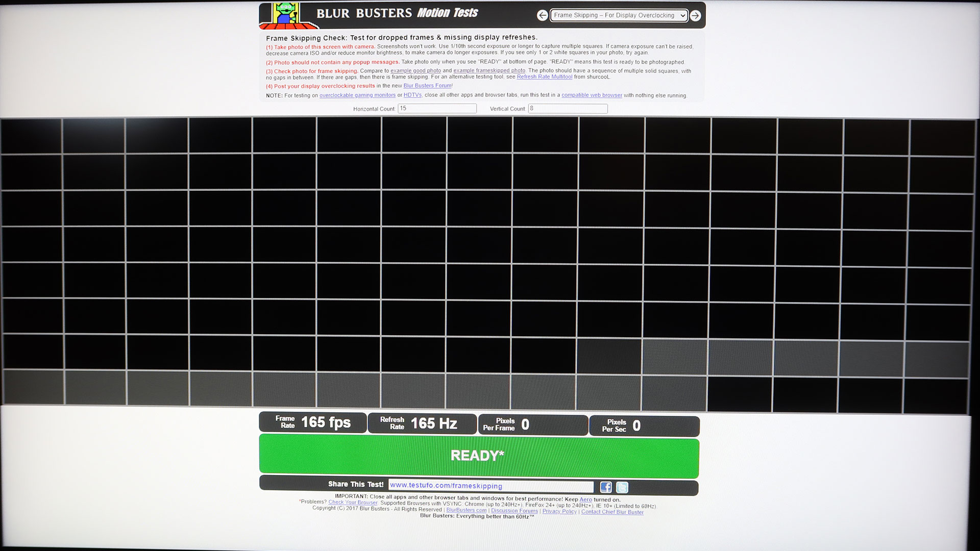The width and height of the screenshot is (980, 551).
Task: Open the example good photo link
Action: 415,71
